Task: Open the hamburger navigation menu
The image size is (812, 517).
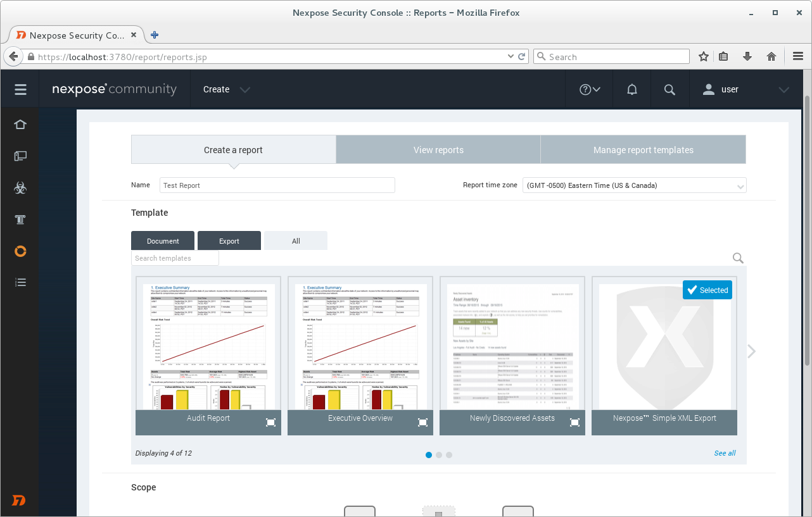Action: [20, 90]
